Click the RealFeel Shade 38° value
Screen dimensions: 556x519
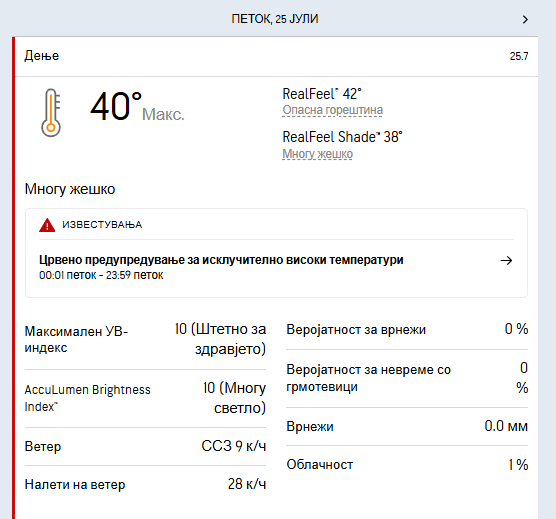pos(343,137)
